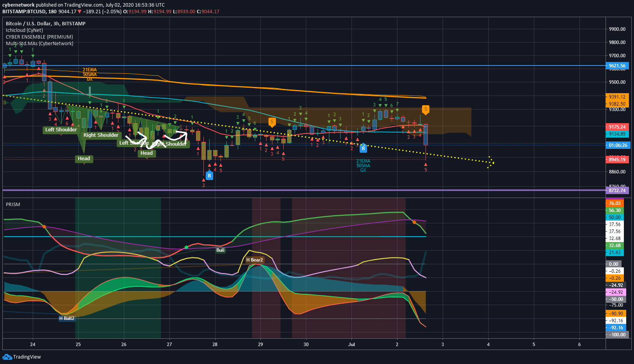Click the red 8945.19 price tag
The height and width of the screenshot is (364, 634).
pos(617,160)
